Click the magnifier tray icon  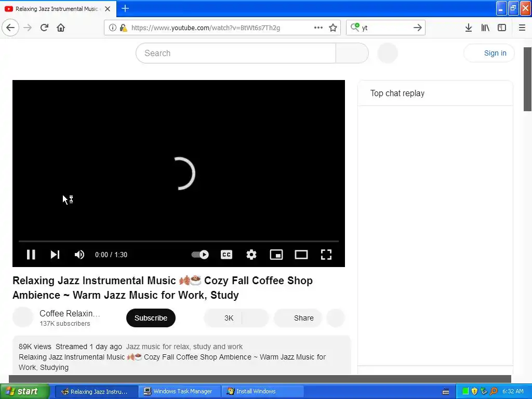coord(494,391)
